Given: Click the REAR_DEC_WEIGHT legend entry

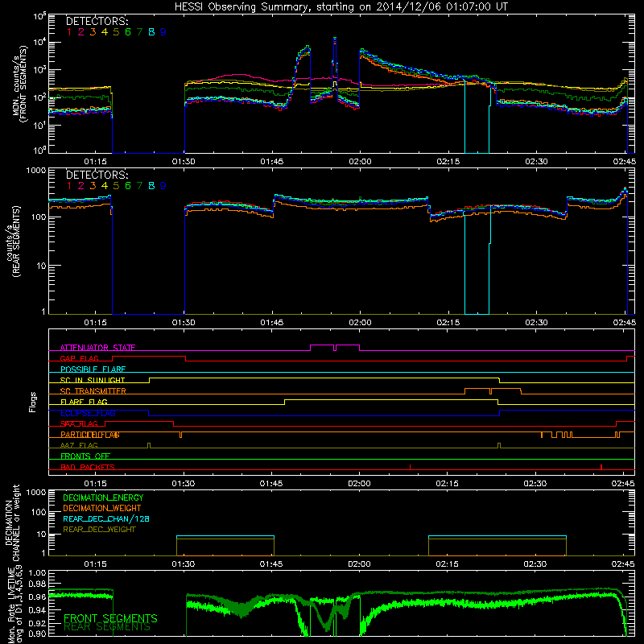Looking at the screenshot, I should pos(99,530).
